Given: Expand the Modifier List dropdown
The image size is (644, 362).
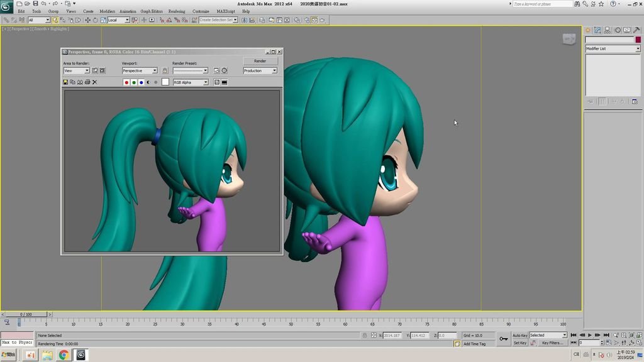Looking at the screenshot, I should pyautogui.click(x=613, y=48).
